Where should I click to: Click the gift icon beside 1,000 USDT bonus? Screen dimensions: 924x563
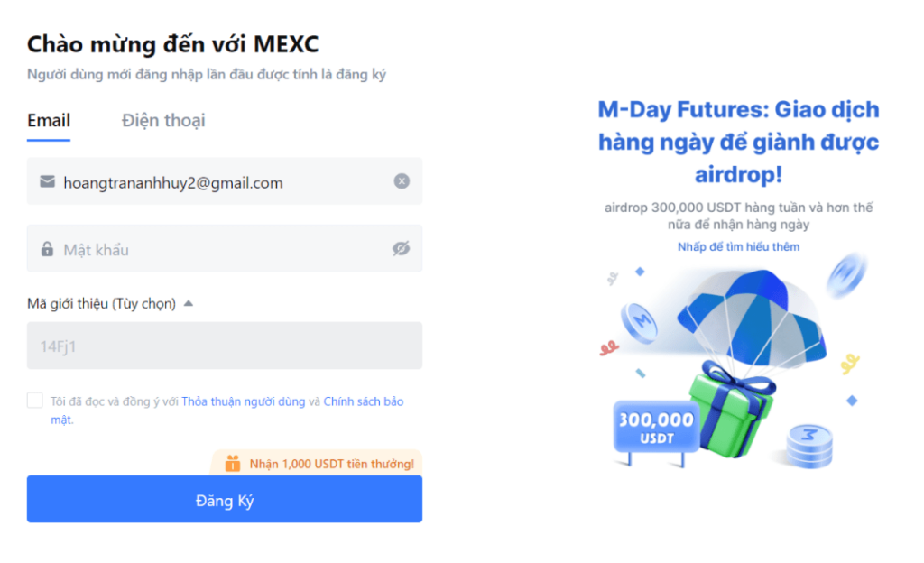pos(233,464)
